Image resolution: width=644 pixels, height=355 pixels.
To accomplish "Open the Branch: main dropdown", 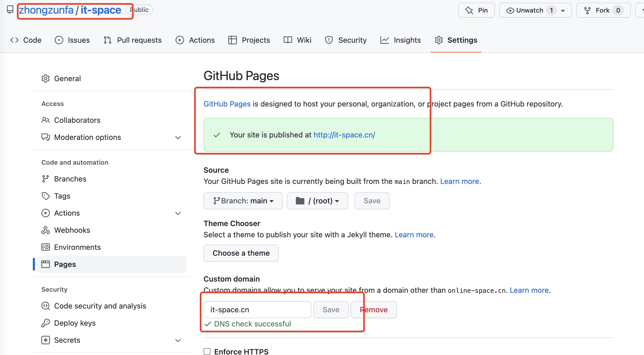I will click(243, 201).
